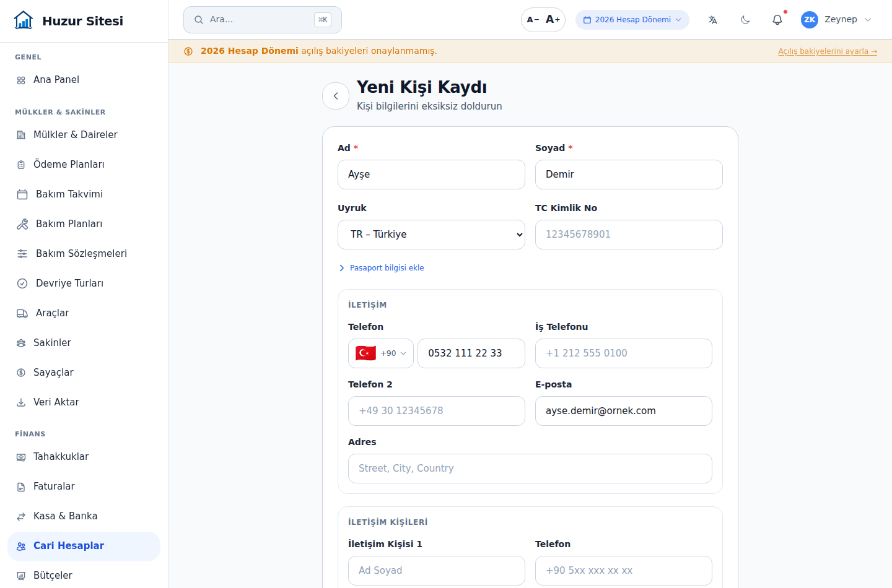The image size is (892, 588).
Task: Click the search magnifier icon
Action: click(199, 20)
